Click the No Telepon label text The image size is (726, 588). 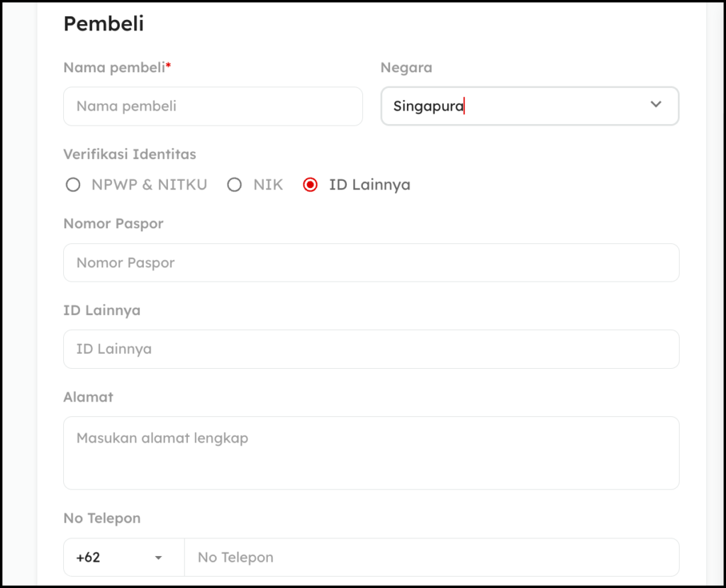102,518
